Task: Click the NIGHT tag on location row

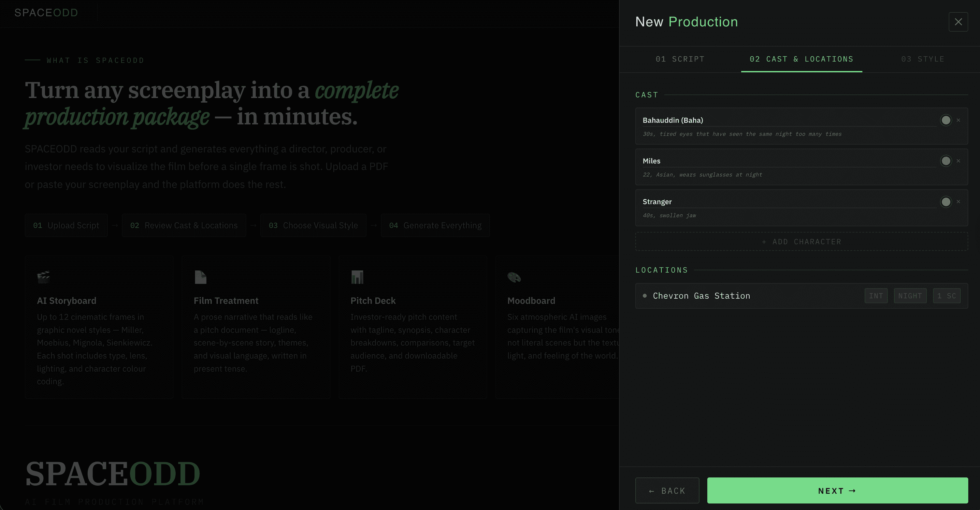Action: [x=910, y=295]
